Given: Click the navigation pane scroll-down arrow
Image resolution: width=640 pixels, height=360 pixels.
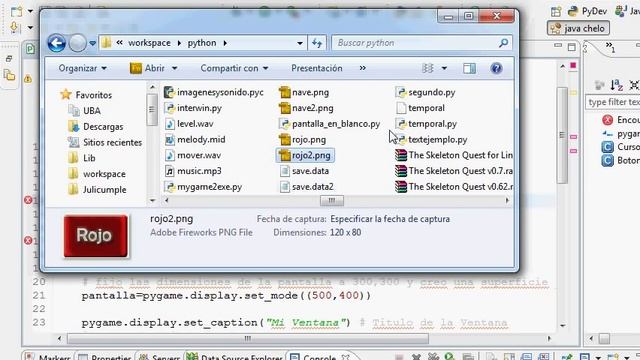Looking at the screenshot, I should [x=152, y=200].
